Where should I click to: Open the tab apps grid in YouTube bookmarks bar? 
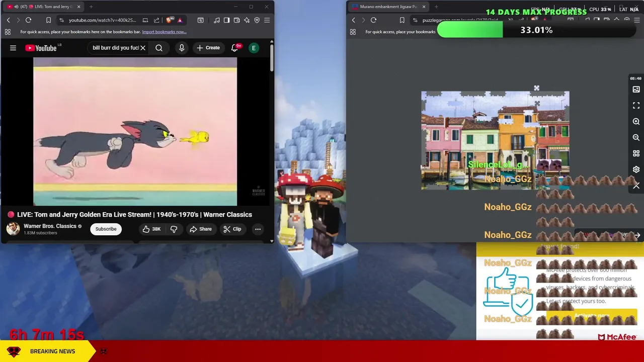(x=8, y=32)
